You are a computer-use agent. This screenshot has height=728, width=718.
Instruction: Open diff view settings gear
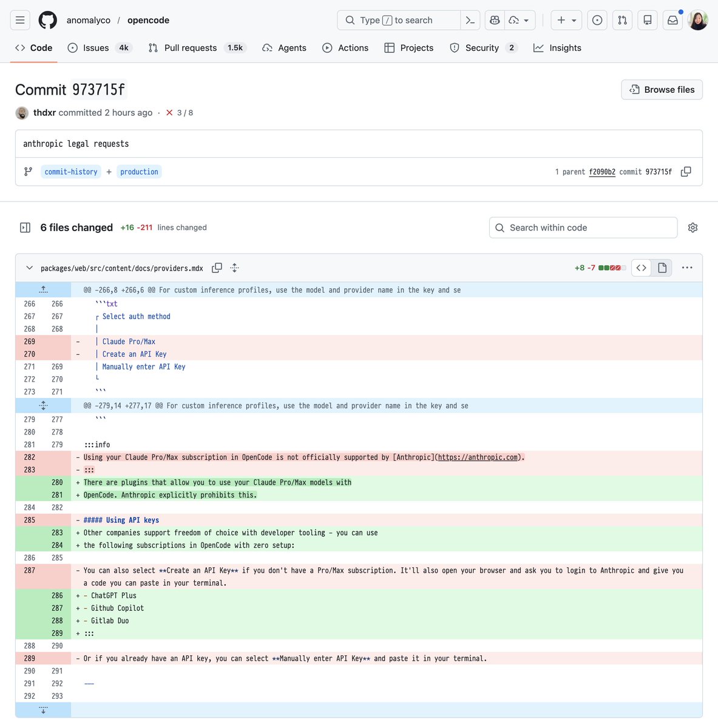(693, 227)
